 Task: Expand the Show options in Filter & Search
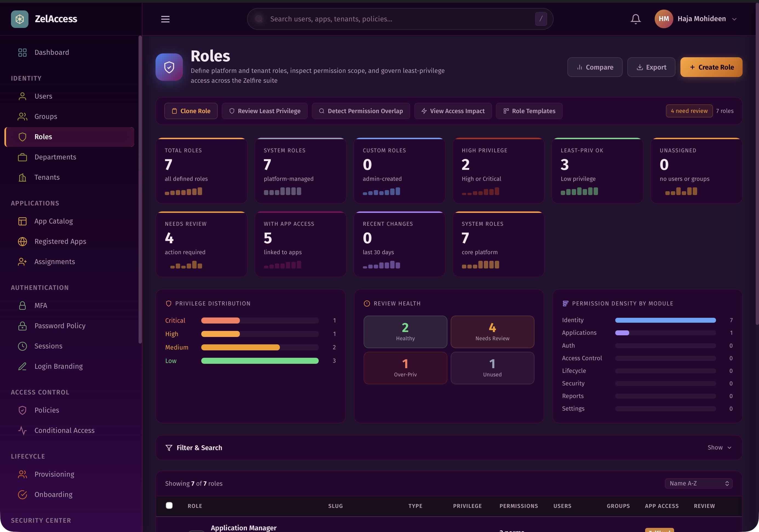(719, 447)
